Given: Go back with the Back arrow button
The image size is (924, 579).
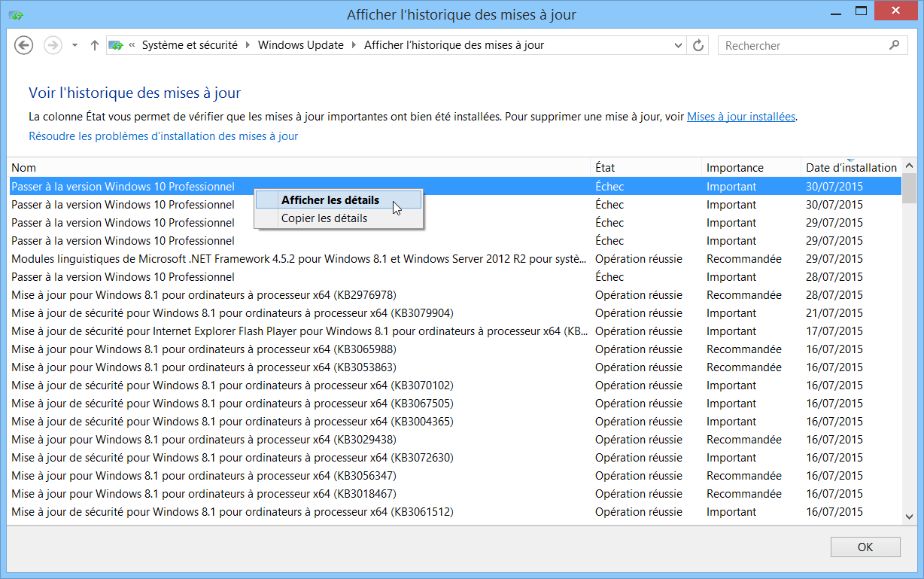Looking at the screenshot, I should click(24, 45).
